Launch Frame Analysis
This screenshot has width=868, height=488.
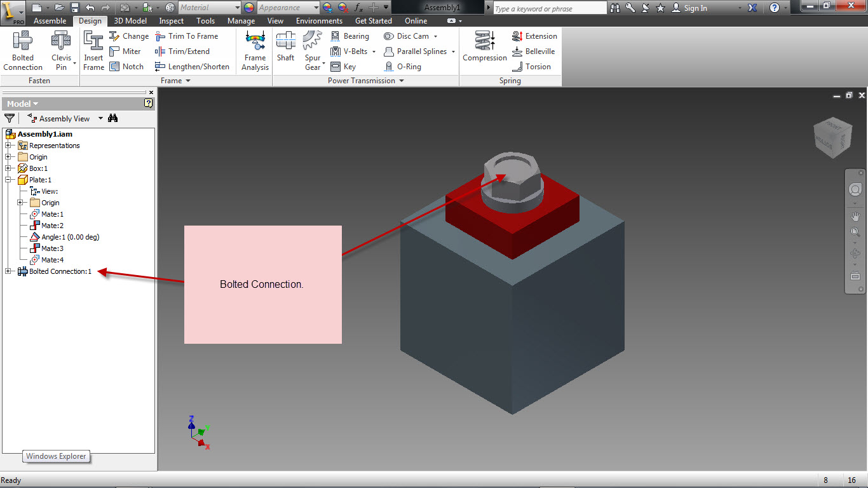[254, 51]
